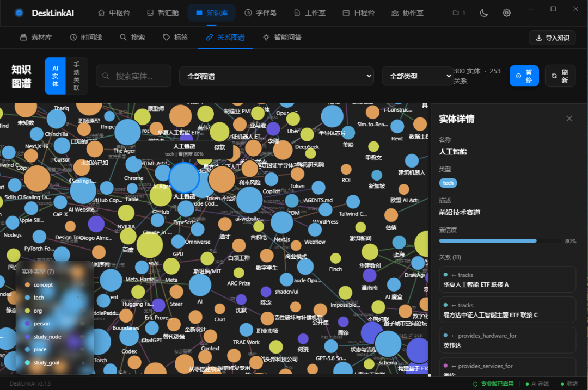Open the 英伟达 hardware relation

pyautogui.click(x=507, y=340)
